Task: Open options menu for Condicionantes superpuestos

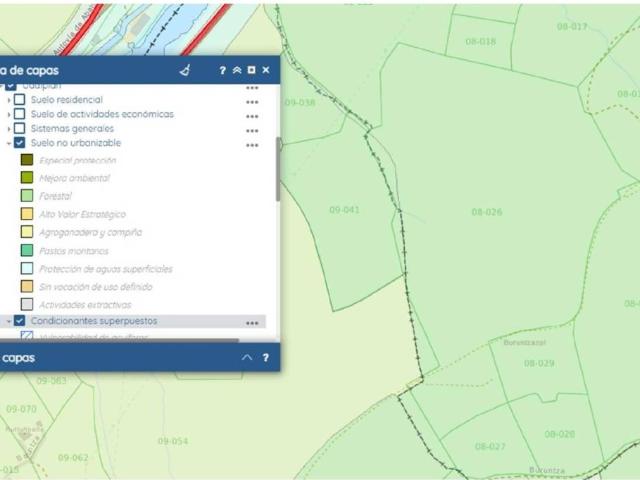Action: [x=252, y=323]
